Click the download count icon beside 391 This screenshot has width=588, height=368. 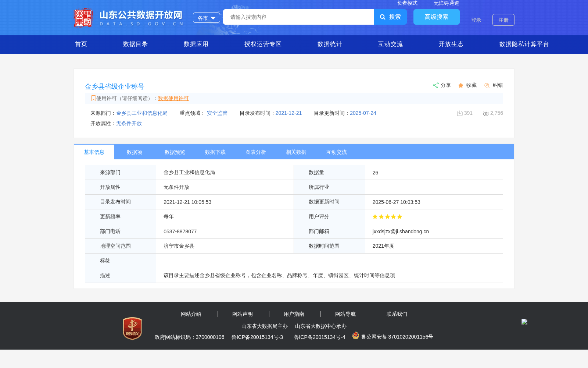click(459, 113)
